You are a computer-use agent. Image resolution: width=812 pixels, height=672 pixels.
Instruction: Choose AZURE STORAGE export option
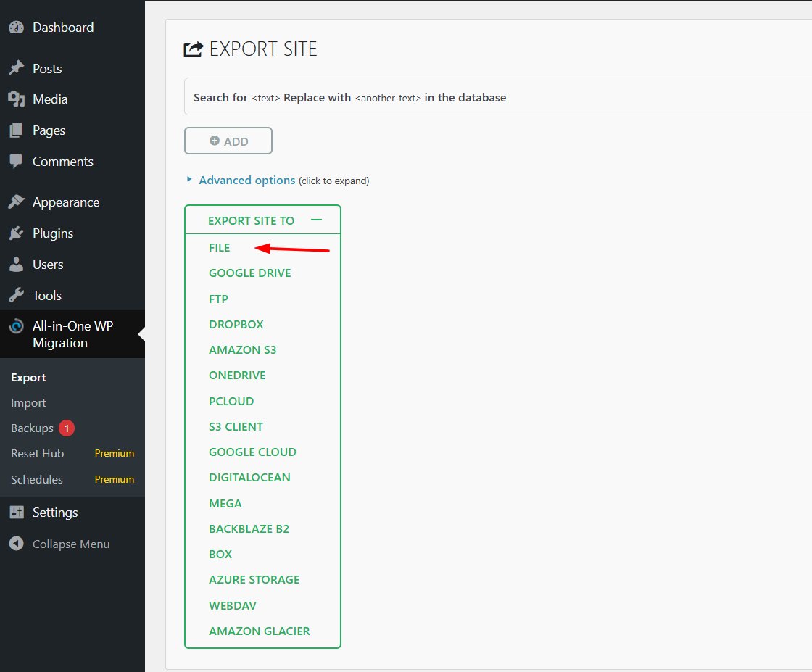254,578
